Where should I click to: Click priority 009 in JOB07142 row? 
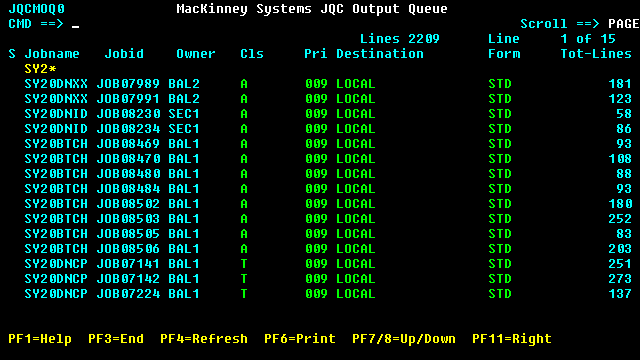tap(316, 279)
